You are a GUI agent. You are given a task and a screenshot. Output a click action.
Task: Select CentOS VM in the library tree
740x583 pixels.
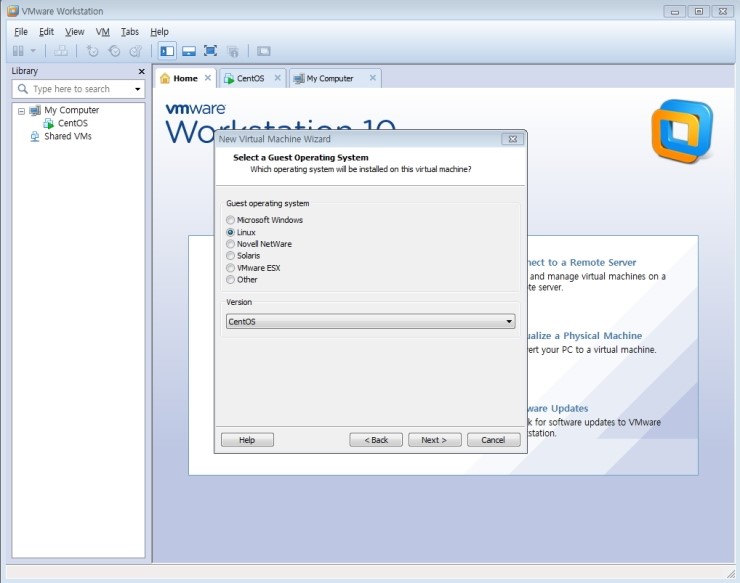pyautogui.click(x=73, y=123)
